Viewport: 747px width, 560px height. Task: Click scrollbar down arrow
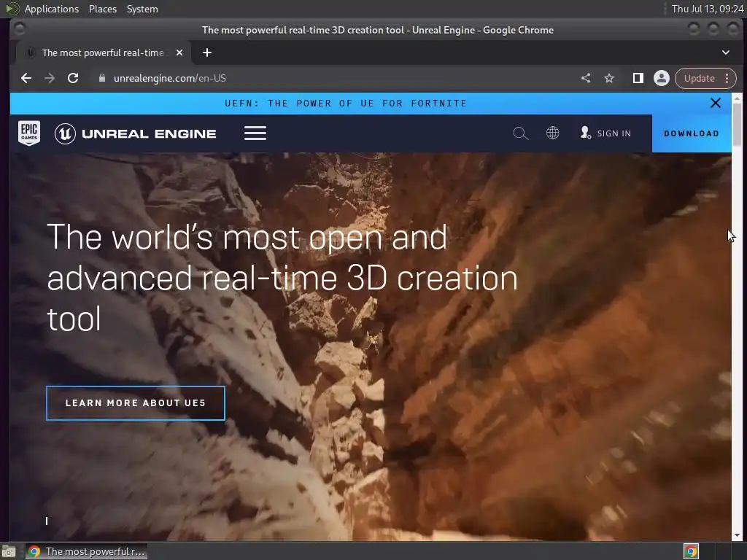737,535
